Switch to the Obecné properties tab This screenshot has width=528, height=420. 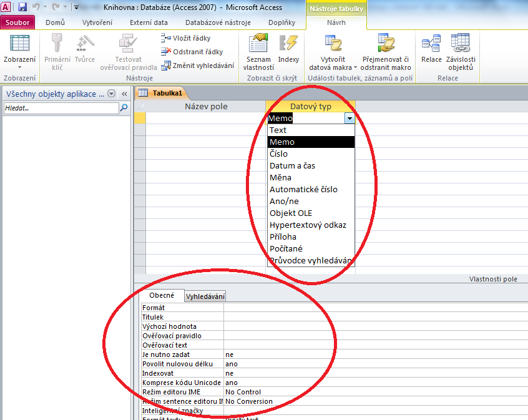(x=162, y=295)
